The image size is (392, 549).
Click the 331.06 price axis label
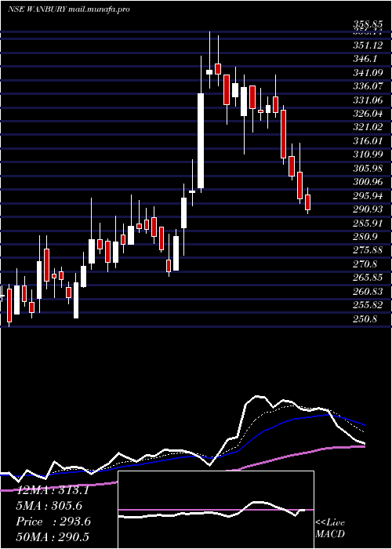(367, 100)
